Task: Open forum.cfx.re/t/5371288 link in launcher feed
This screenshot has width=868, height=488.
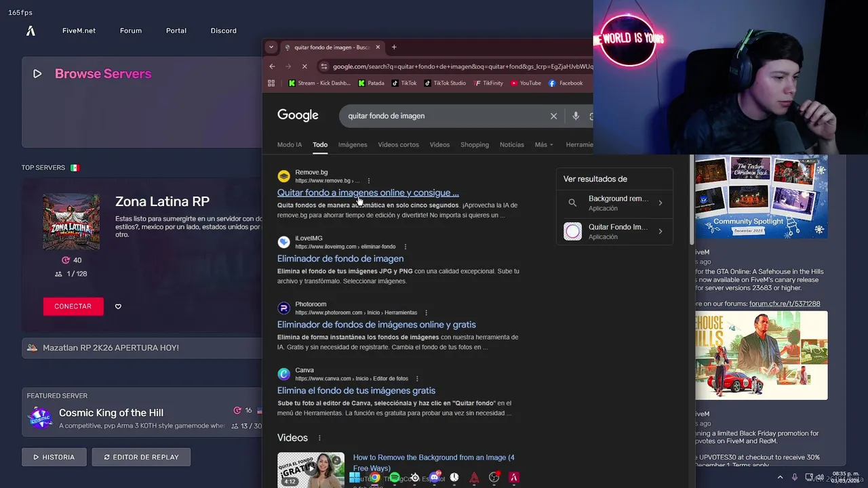Action: [785, 304]
